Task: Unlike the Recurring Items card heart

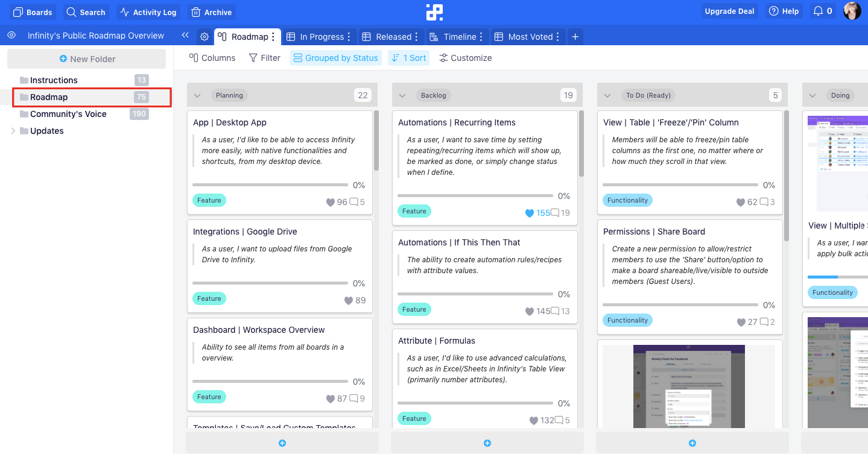Action: (x=530, y=213)
